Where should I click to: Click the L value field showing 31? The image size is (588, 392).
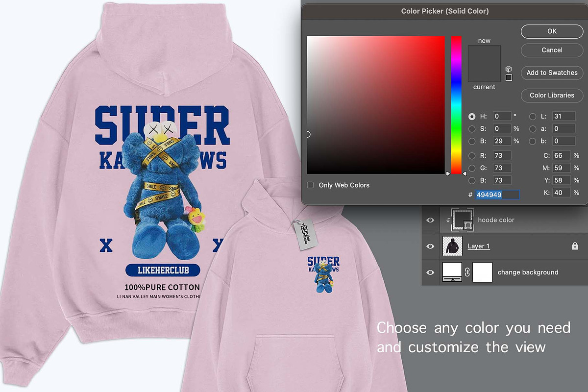tap(563, 117)
